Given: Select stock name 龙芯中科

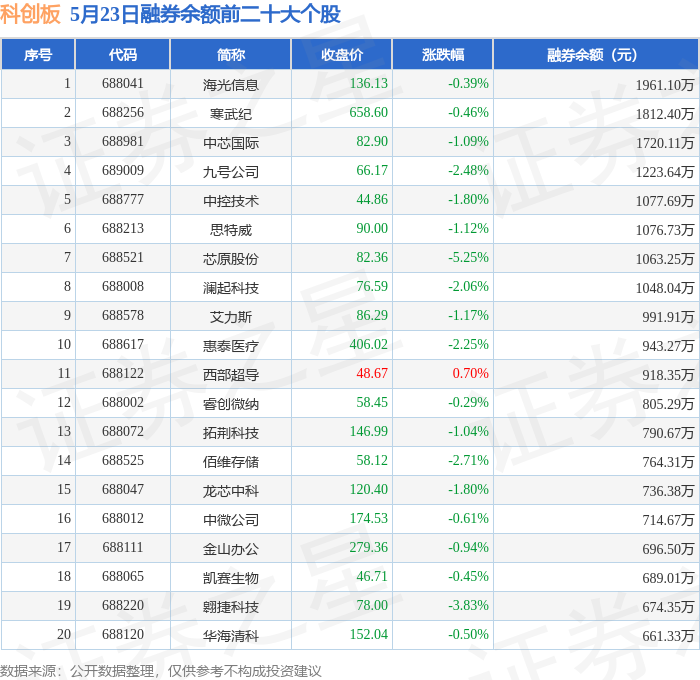Looking at the screenshot, I should [x=231, y=491].
